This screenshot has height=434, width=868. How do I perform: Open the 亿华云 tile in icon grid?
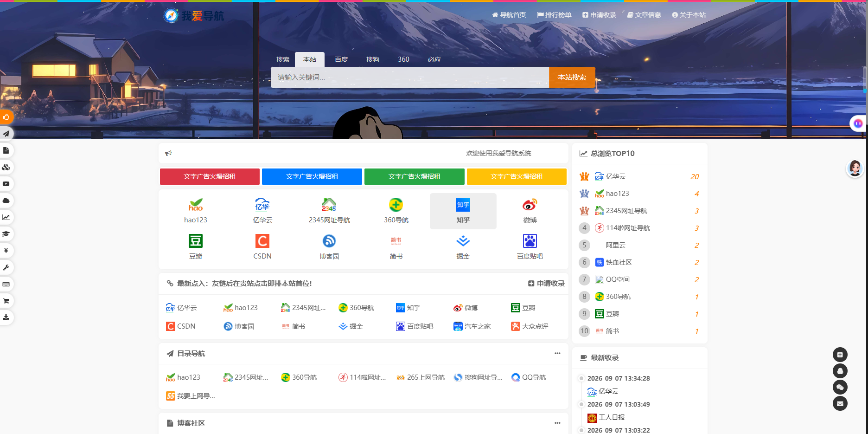pyautogui.click(x=262, y=211)
